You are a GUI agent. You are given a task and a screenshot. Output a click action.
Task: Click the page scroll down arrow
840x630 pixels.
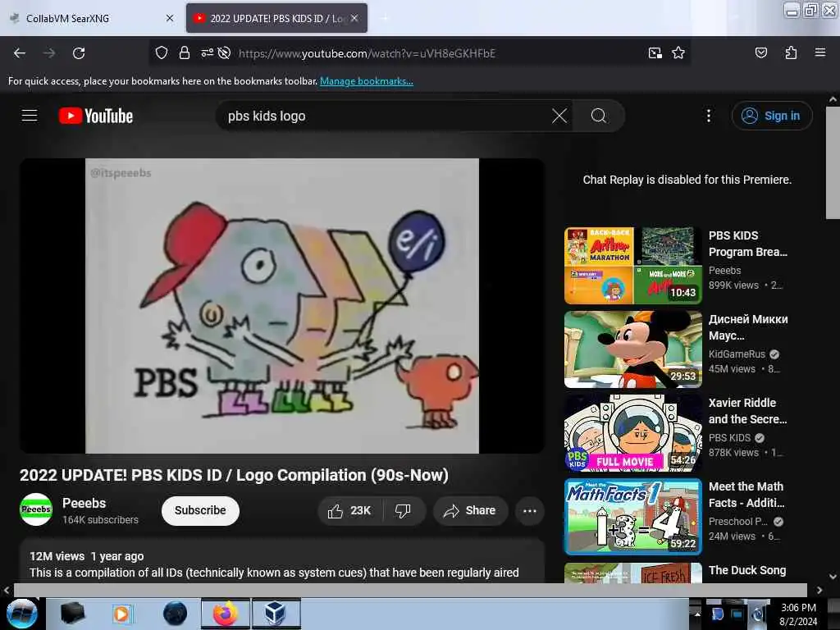click(x=833, y=577)
